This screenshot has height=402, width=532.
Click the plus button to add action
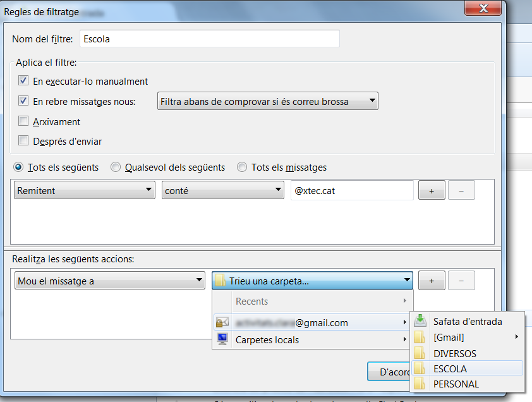tap(432, 281)
